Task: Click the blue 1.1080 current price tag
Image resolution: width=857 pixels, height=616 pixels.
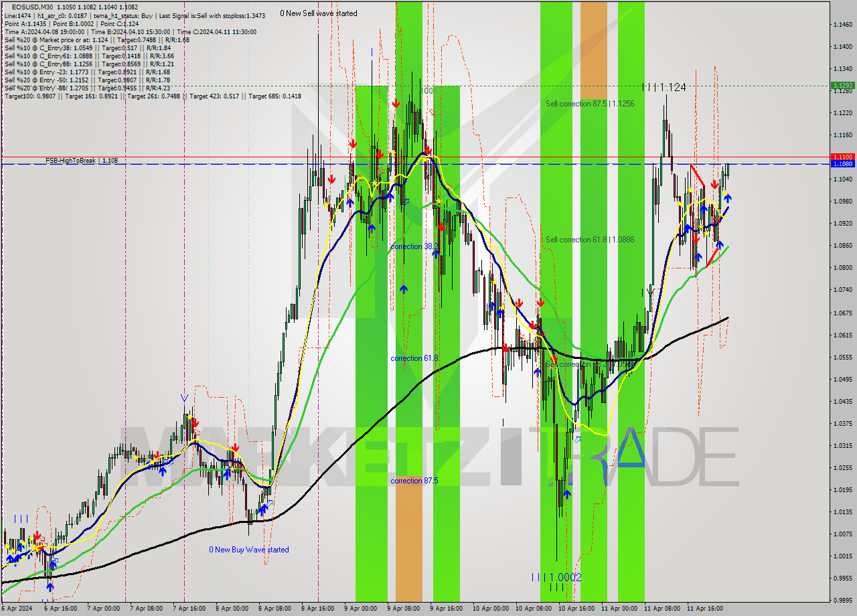Action: tap(842, 163)
